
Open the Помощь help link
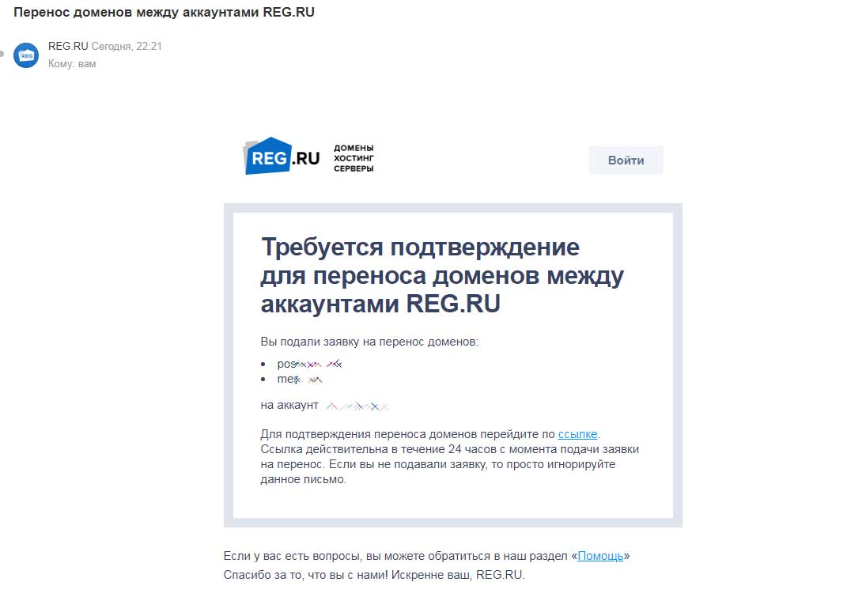point(600,556)
